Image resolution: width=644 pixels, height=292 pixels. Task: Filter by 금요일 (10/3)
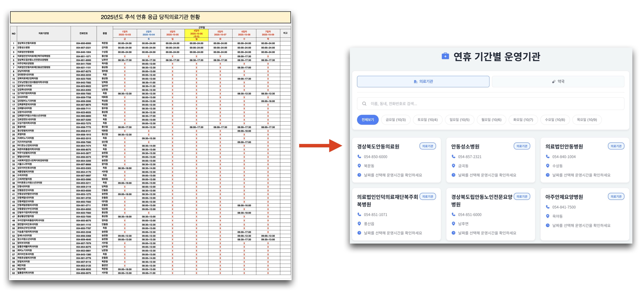[396, 119]
